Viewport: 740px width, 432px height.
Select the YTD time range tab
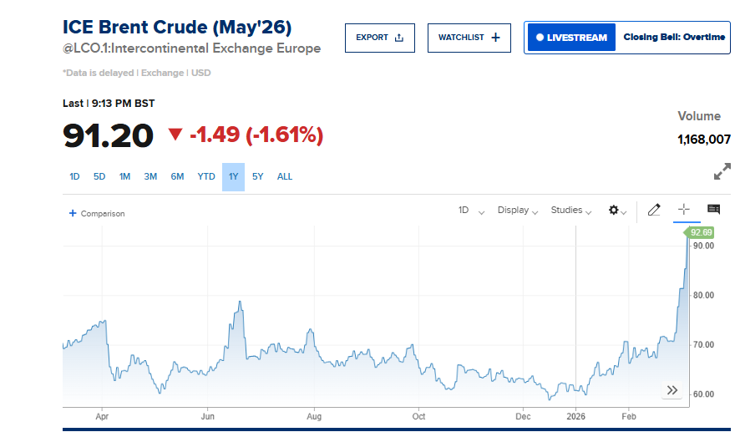(206, 177)
